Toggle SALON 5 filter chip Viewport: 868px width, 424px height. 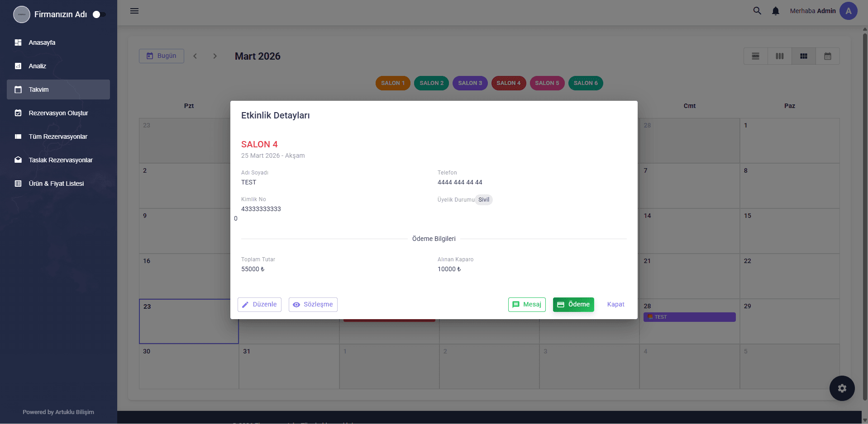coord(547,83)
